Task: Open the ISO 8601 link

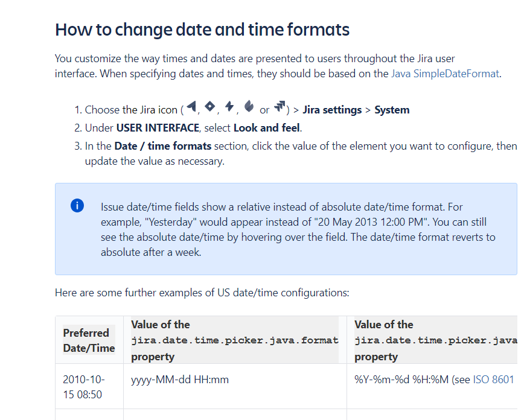Action: click(x=493, y=380)
